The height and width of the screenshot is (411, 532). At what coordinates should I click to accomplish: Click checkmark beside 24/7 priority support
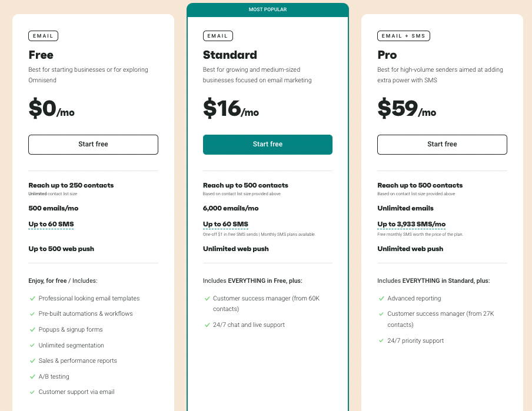(x=381, y=340)
